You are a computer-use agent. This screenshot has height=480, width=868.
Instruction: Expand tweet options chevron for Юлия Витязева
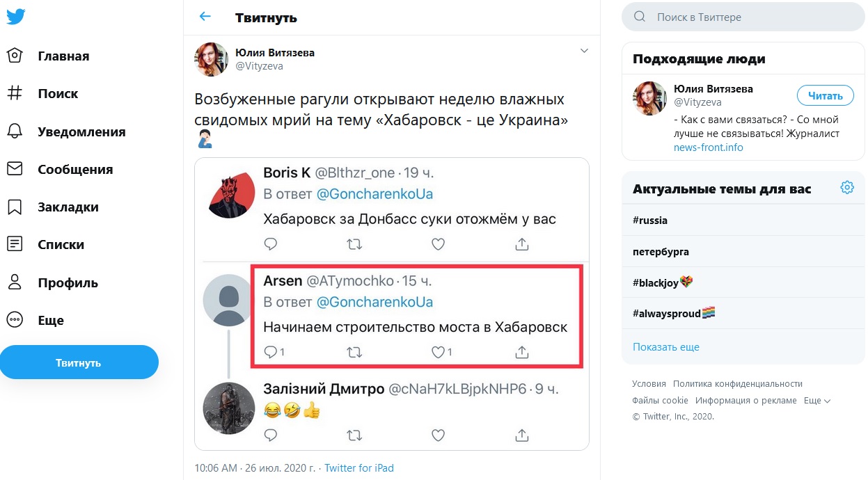pyautogui.click(x=584, y=51)
